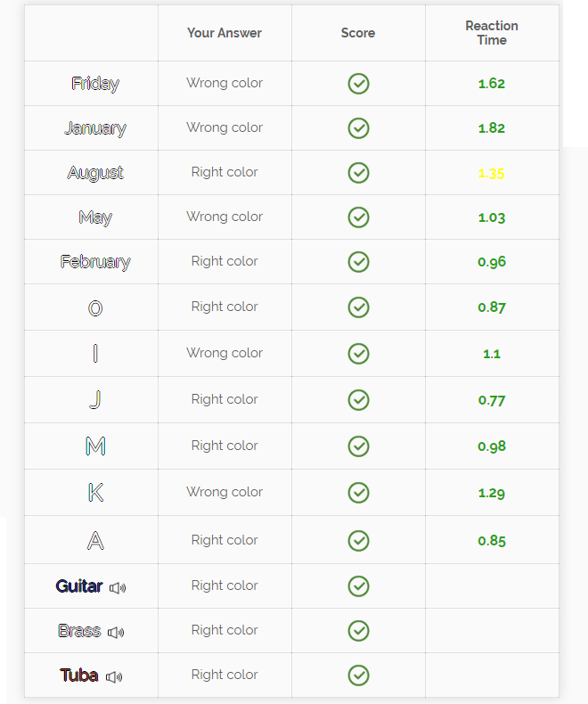Click the score checkmark in Tuba row
Screen dimensions: 588x704
(358, 675)
